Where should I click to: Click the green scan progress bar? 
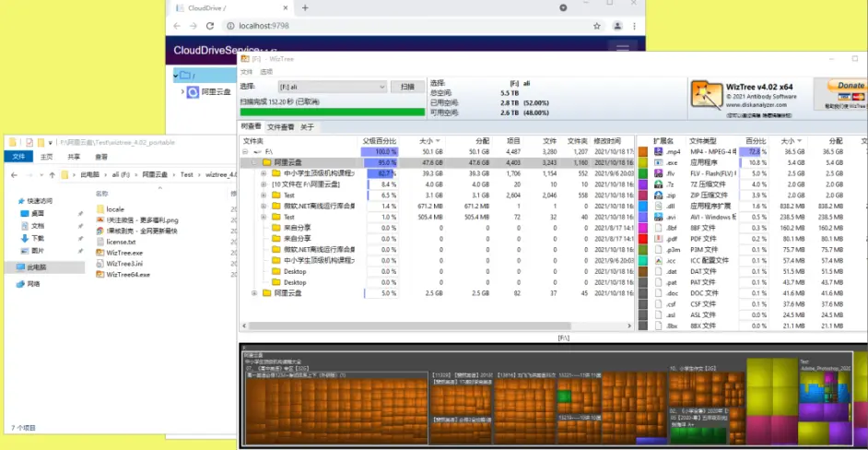pos(332,112)
